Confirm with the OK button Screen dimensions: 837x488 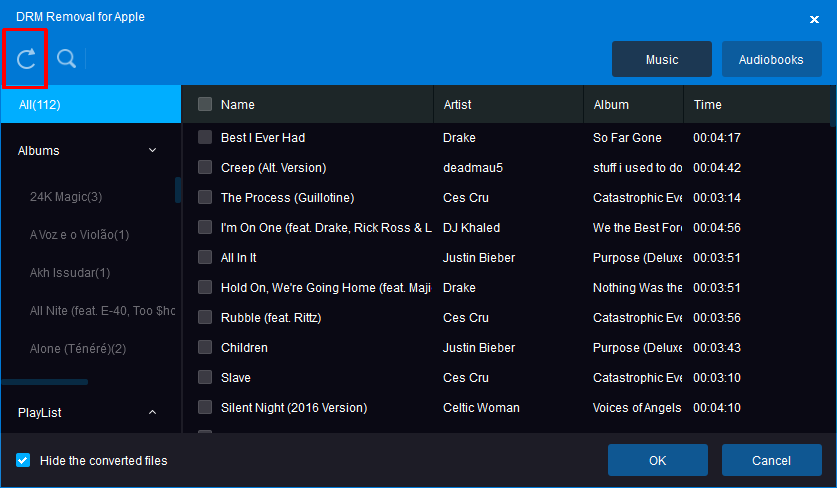point(658,460)
